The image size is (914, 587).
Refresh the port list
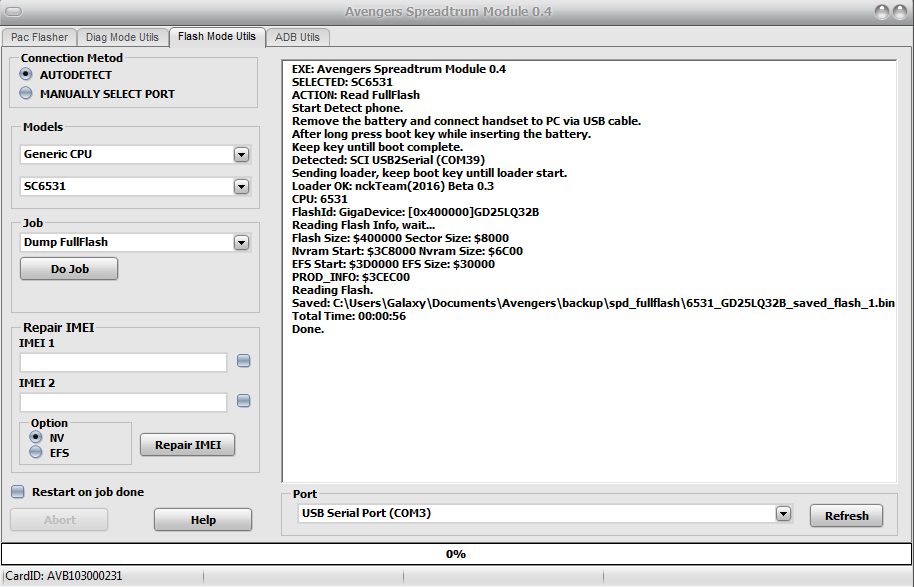pos(846,515)
